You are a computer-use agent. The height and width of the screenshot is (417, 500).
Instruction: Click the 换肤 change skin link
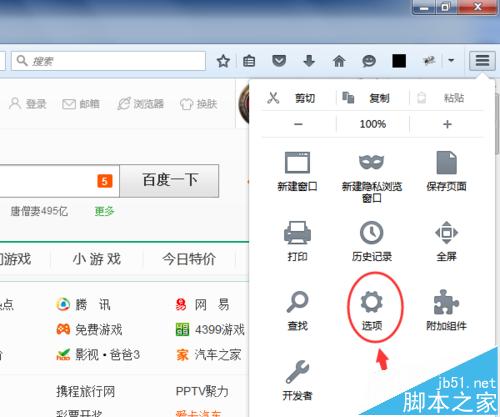pos(199,104)
